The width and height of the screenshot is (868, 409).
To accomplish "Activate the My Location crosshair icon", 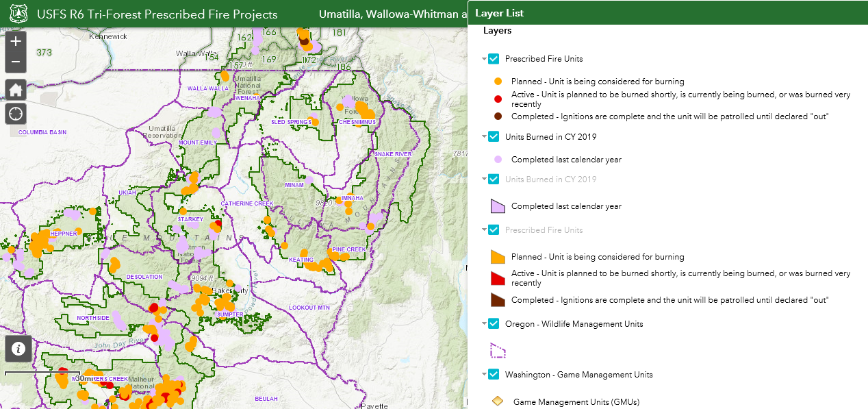I will pos(15,113).
